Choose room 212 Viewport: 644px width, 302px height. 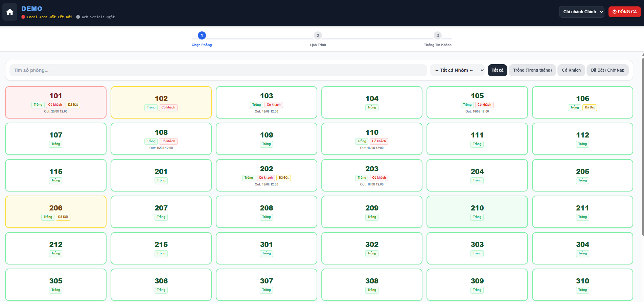(x=56, y=248)
